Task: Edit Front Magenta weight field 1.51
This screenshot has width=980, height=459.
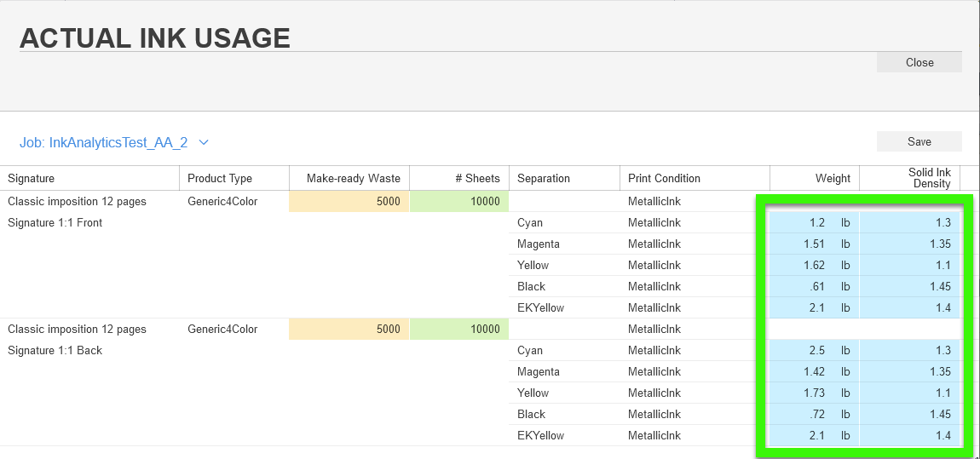Action: tap(801, 244)
